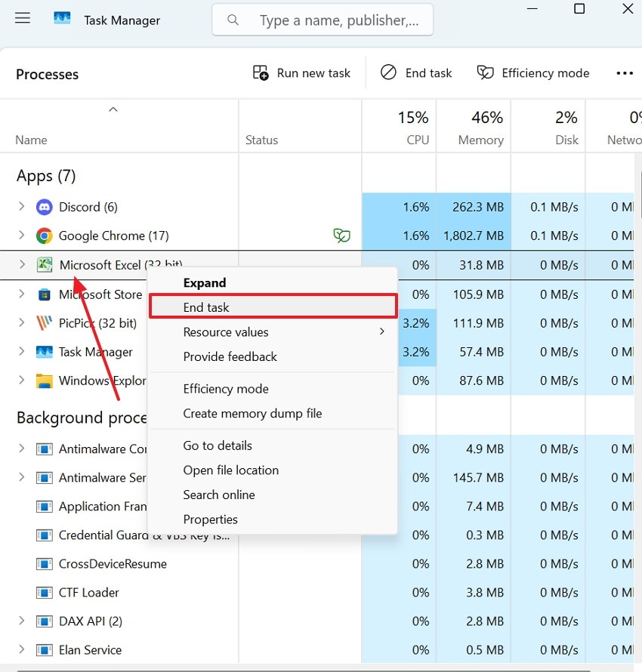Open the more options ellipsis menu
Image resolution: width=642 pixels, height=672 pixels.
tap(625, 72)
